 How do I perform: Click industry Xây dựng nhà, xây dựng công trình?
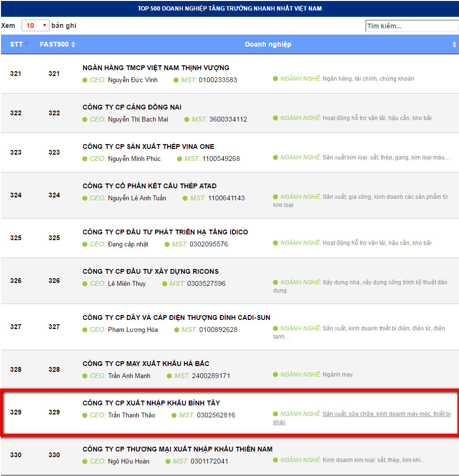[x=385, y=282]
